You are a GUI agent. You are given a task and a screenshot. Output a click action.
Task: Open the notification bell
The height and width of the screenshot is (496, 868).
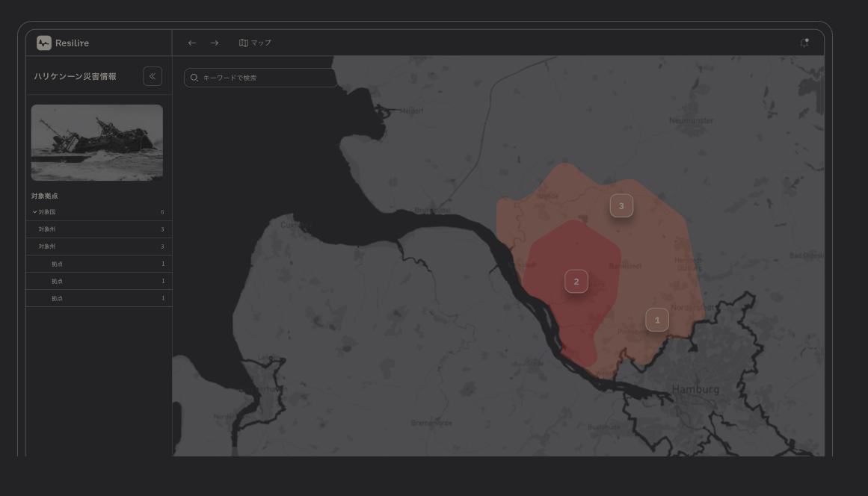(x=804, y=43)
